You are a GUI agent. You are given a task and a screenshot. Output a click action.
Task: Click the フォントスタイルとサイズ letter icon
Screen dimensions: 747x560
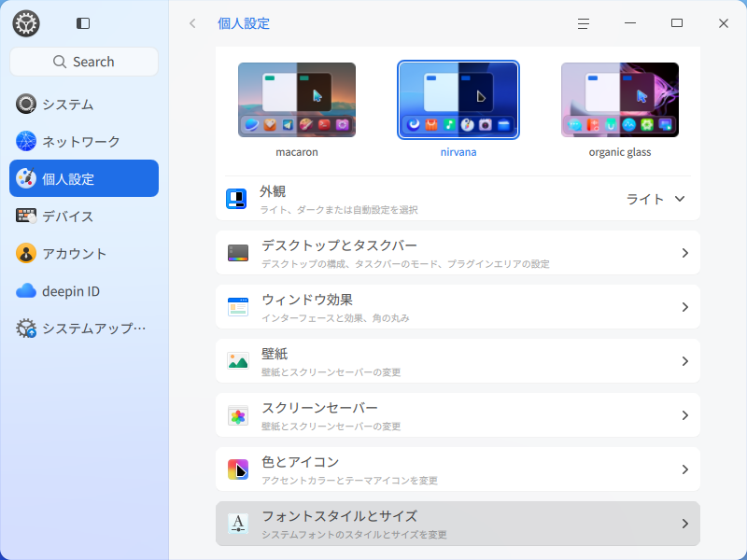point(238,524)
